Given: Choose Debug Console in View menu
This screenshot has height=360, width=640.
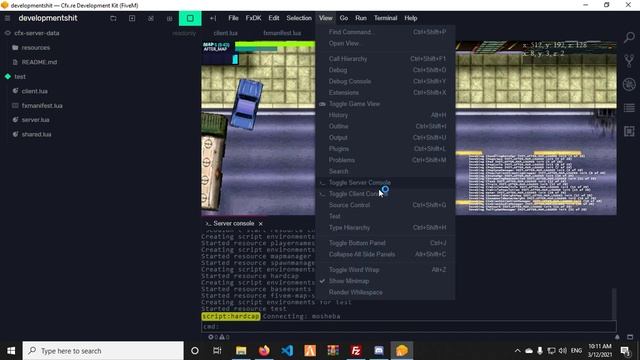Looking at the screenshot, I should point(385,81).
